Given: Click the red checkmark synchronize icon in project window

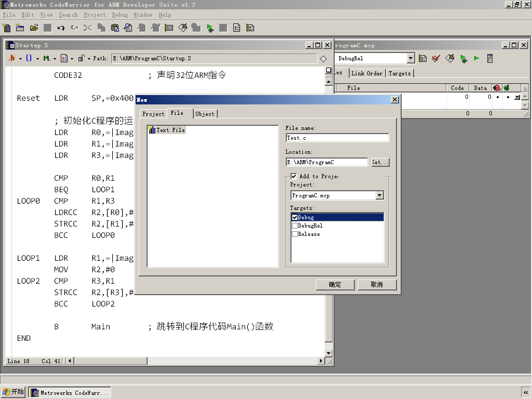Looking at the screenshot, I should coord(436,58).
